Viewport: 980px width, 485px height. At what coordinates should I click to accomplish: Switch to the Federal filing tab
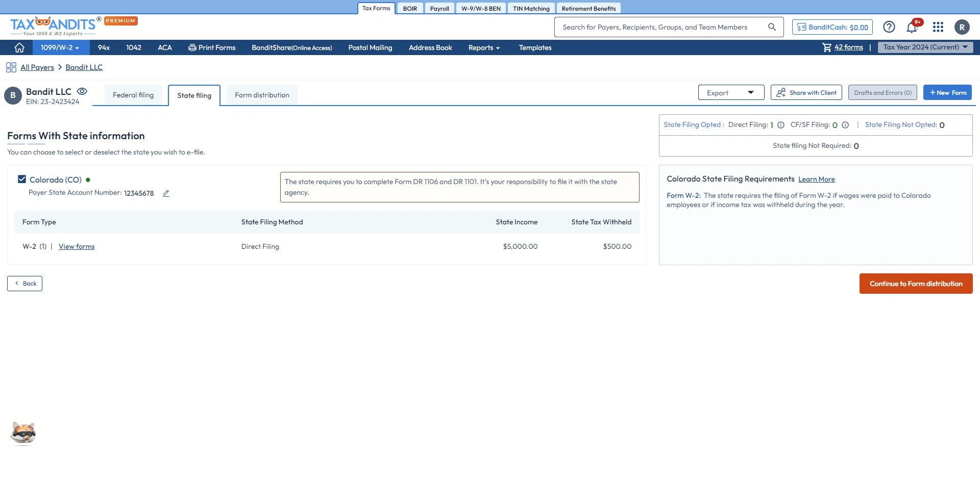point(133,95)
